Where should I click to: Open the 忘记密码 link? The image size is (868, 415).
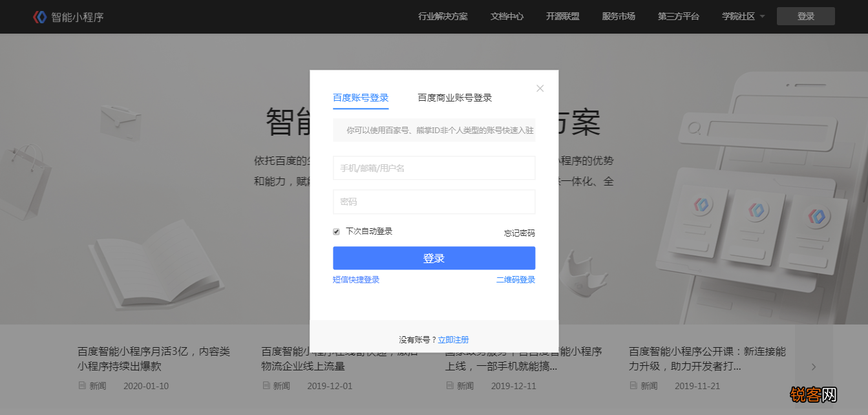(520, 233)
